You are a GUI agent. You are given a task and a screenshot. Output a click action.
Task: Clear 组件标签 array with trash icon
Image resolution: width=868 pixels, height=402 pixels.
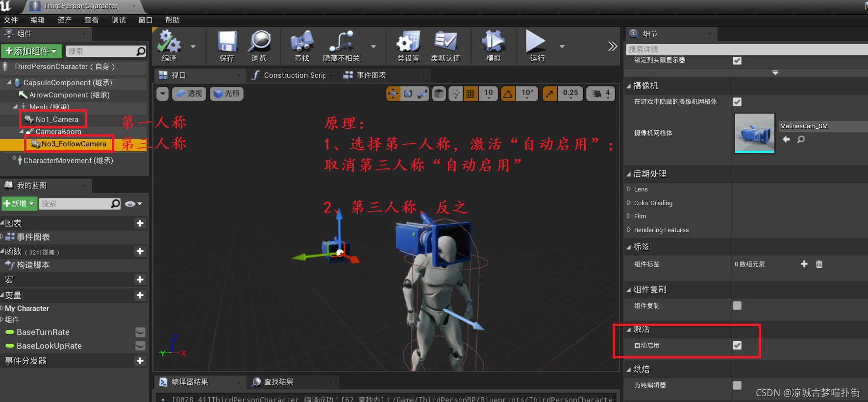[819, 264]
